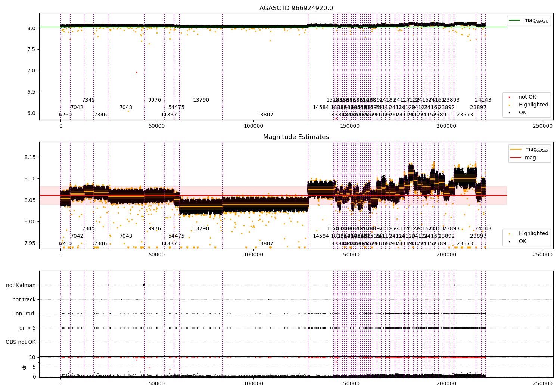Click the 'not track' axis label
This screenshot has height=392, width=560.
tap(24, 299)
